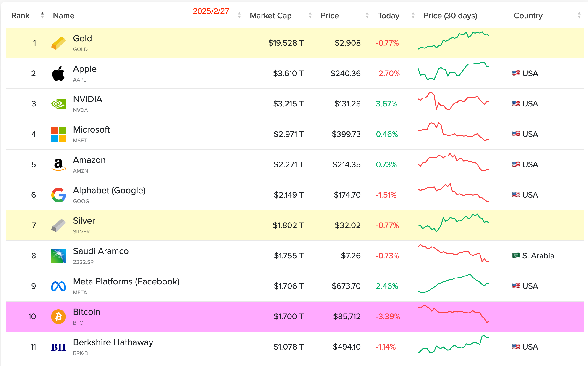Click the Meta Platforms logo icon
The width and height of the screenshot is (588, 366).
pos(58,286)
